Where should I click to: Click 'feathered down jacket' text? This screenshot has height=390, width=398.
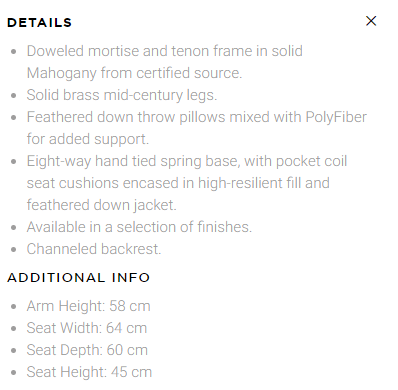tap(102, 205)
